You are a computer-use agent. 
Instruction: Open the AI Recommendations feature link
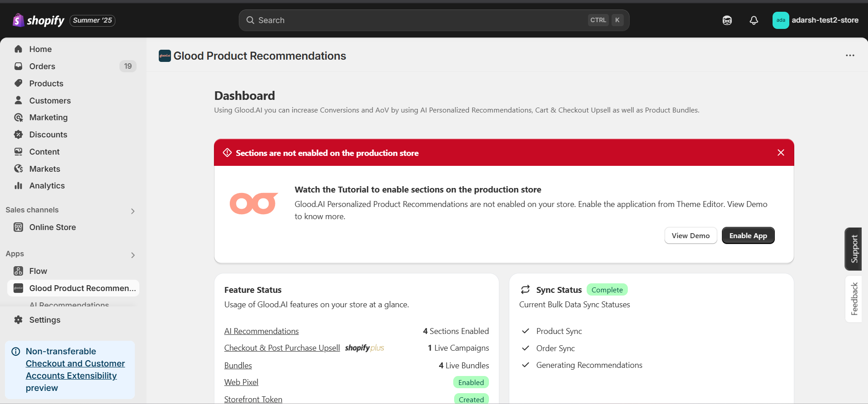point(261,331)
